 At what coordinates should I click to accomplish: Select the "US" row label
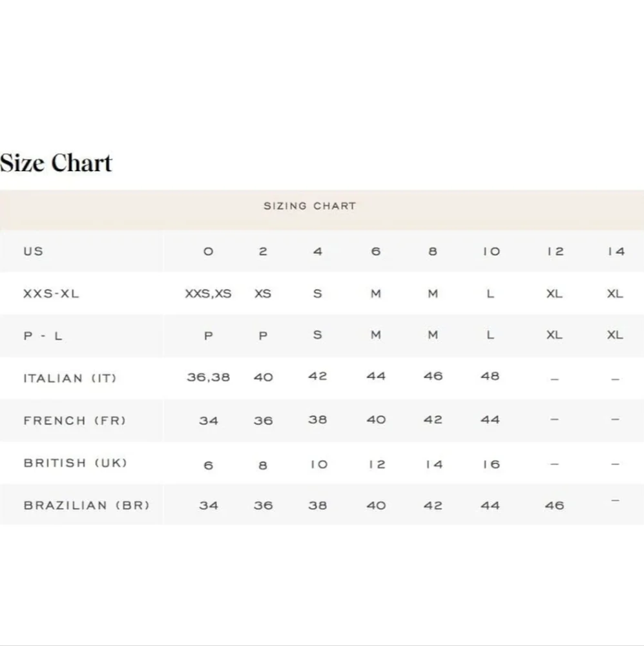[34, 251]
